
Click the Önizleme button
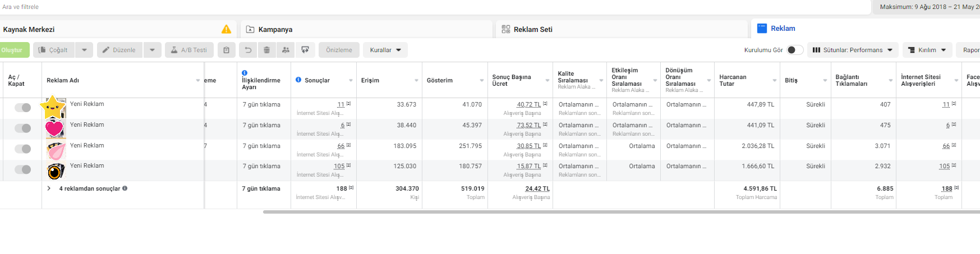(339, 50)
